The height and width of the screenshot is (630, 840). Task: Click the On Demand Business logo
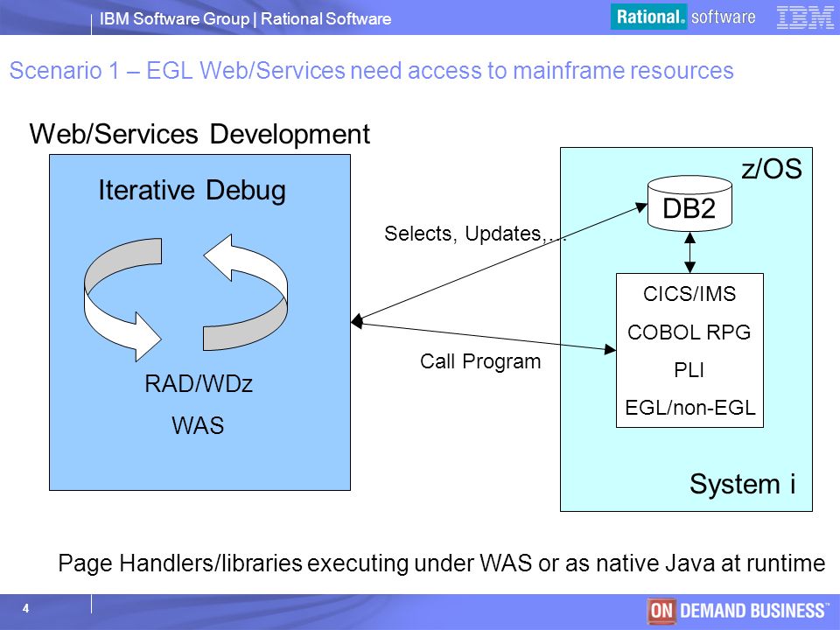738,611
